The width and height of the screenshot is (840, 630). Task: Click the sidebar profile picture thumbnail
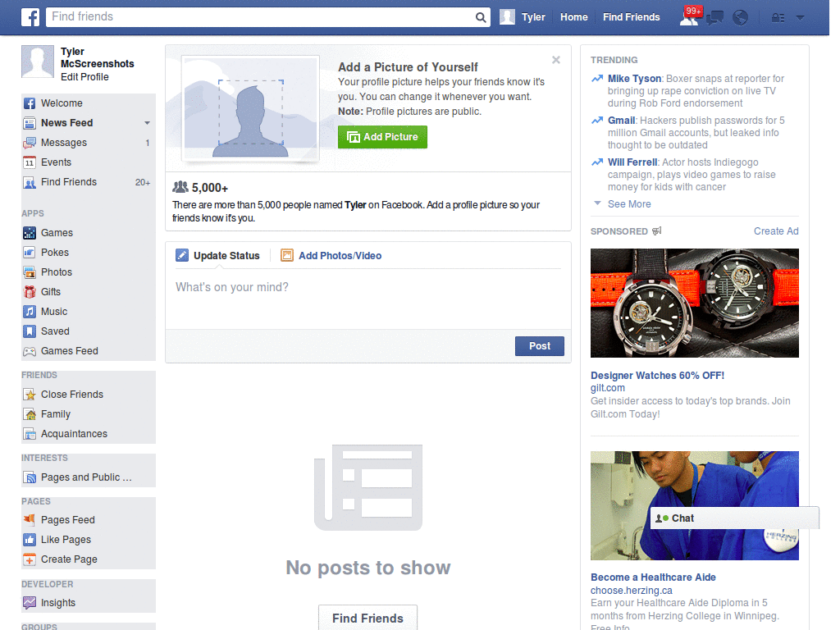coord(38,62)
